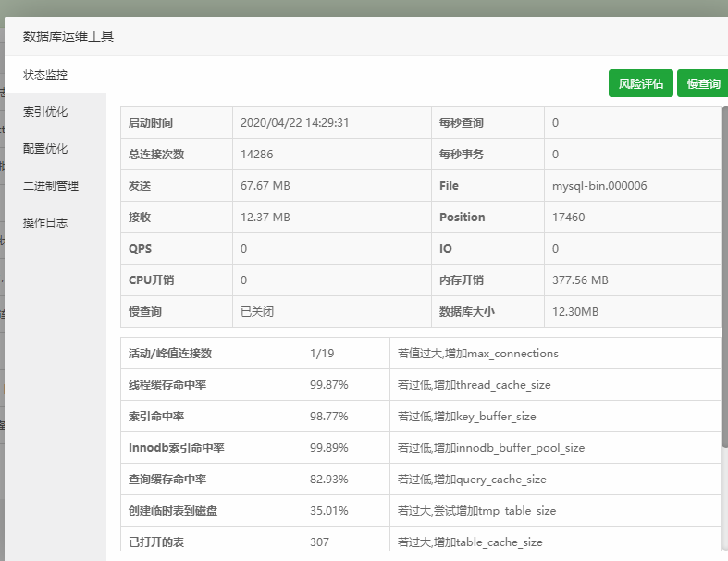Click the 总连接次数 label cell
The image size is (728, 561).
177,155
